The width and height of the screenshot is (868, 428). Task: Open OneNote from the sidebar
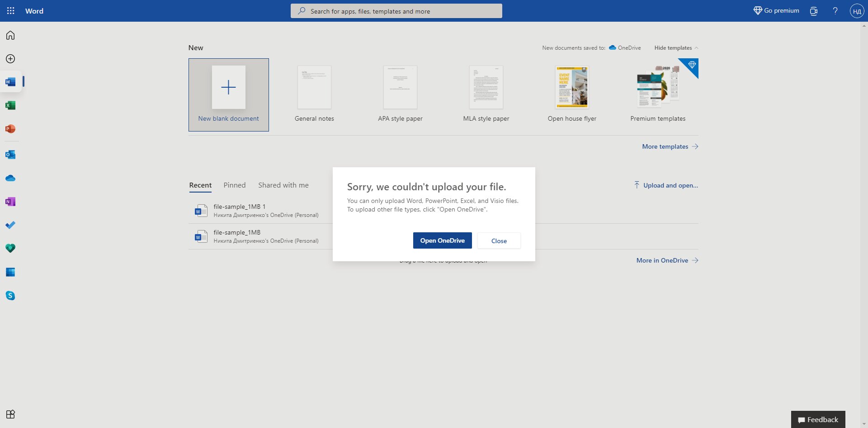pos(10,202)
